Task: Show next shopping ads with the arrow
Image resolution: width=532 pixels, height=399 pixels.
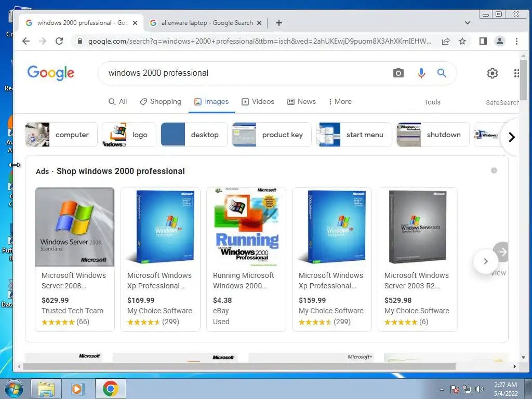Action: (486, 261)
